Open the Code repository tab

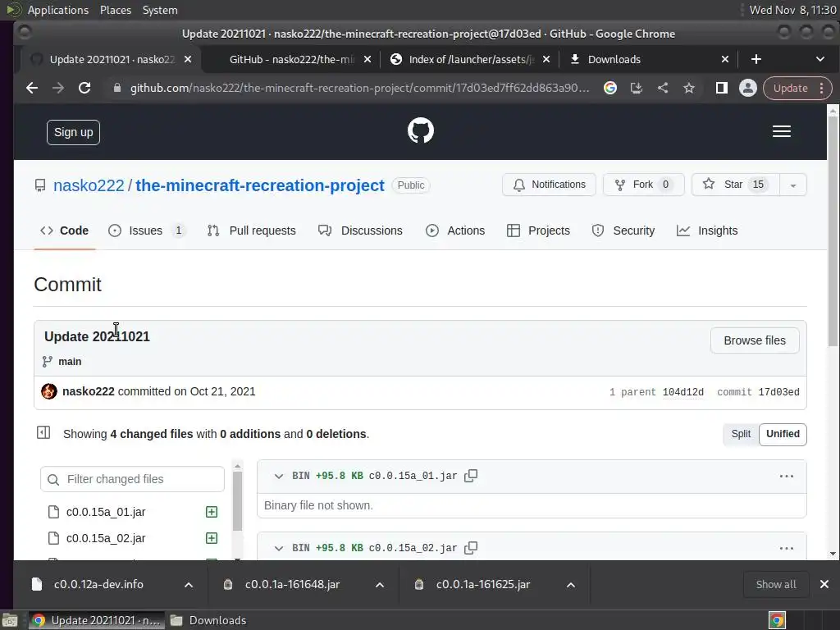(x=64, y=231)
